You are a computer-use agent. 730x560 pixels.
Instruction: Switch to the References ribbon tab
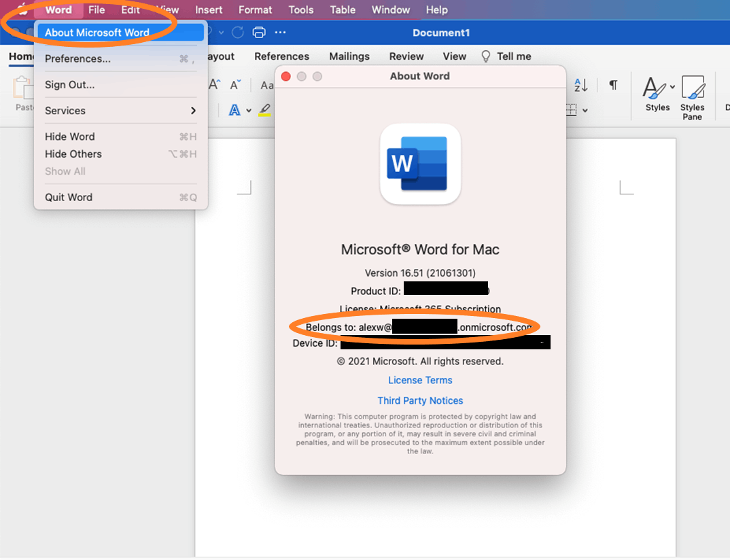[x=281, y=56]
